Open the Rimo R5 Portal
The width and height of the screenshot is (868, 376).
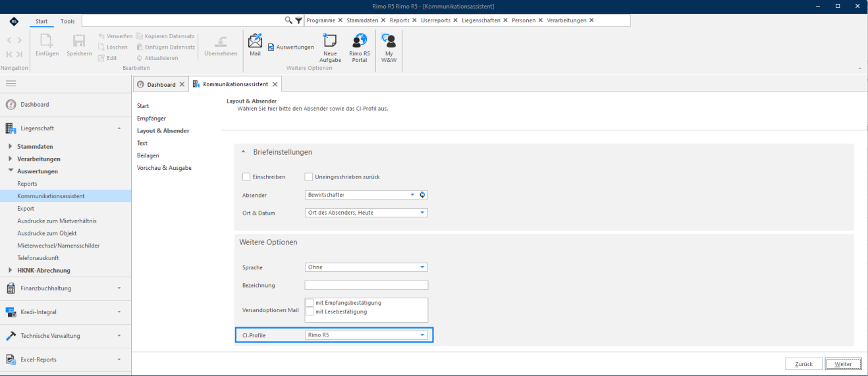click(x=360, y=48)
